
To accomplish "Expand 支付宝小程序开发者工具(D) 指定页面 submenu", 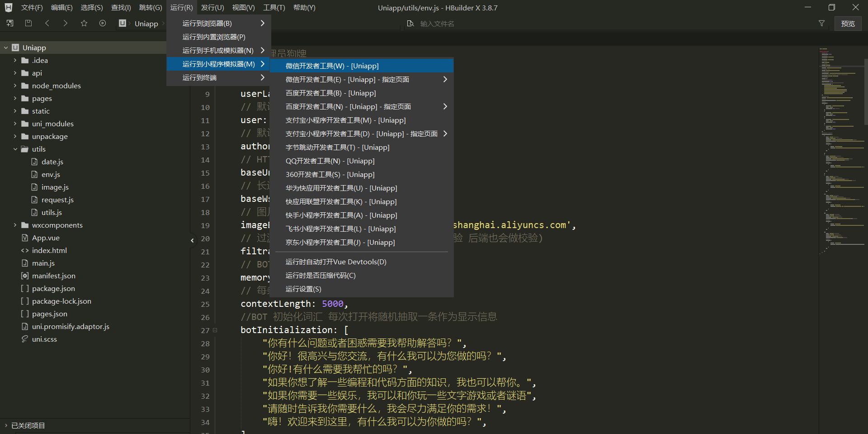I will 362,134.
